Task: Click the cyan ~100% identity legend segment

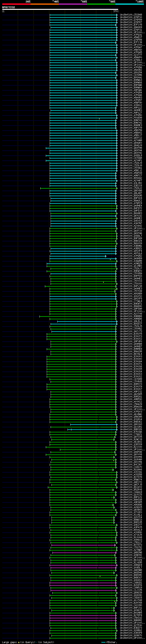Action: [130, 4]
